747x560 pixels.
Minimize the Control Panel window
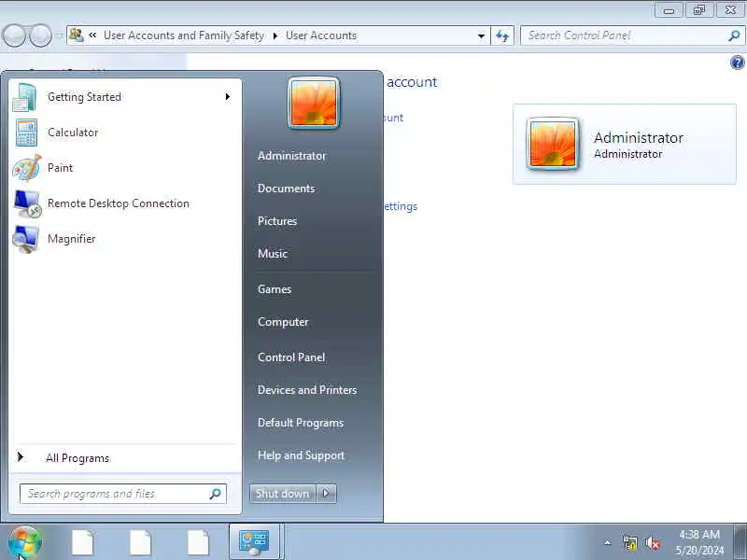(669, 10)
